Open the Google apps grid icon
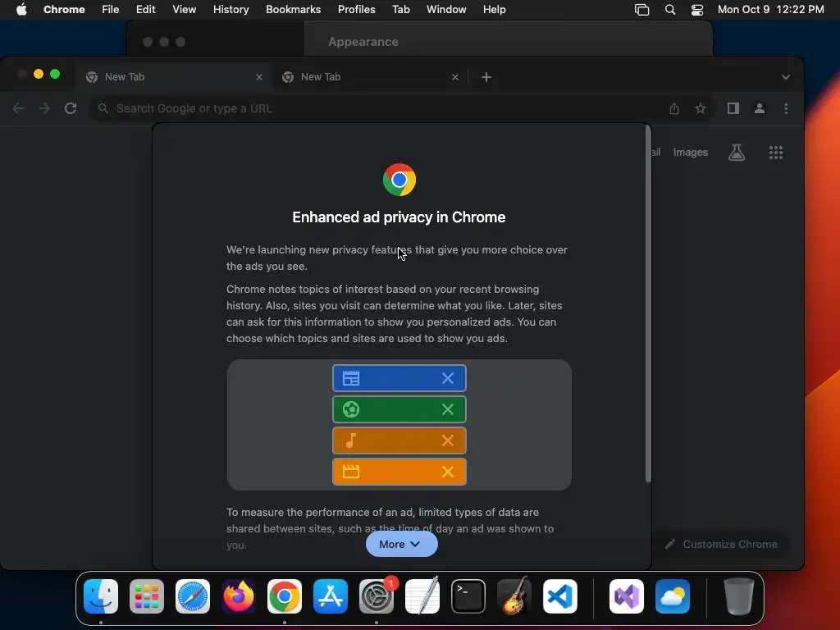The image size is (840, 630). click(776, 153)
